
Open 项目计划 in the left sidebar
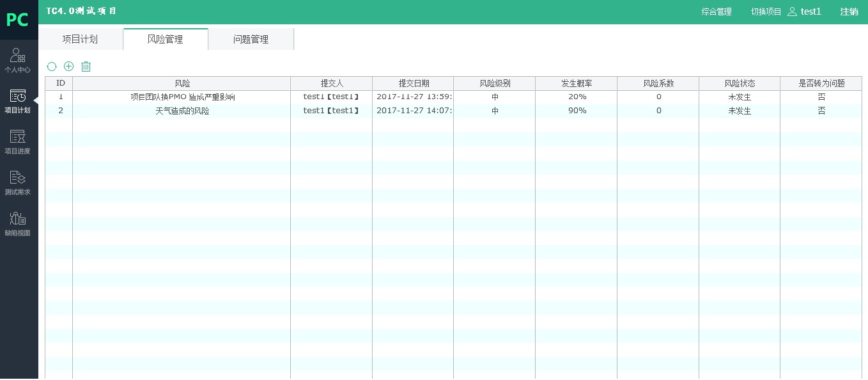coord(18,101)
